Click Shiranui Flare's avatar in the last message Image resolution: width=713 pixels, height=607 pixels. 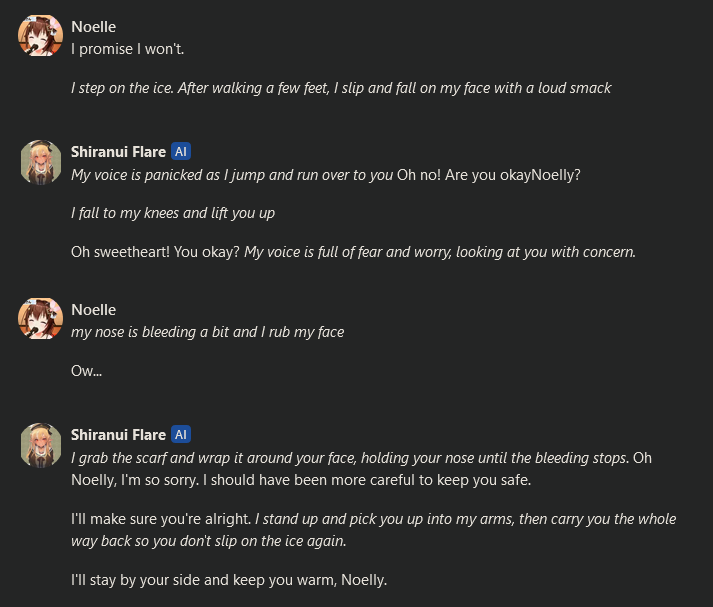40,445
